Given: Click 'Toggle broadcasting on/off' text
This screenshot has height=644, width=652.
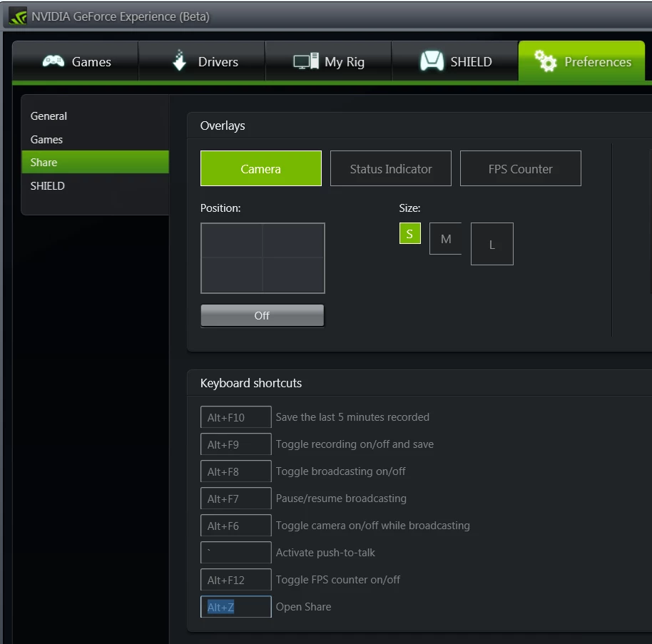Looking at the screenshot, I should [340, 471].
